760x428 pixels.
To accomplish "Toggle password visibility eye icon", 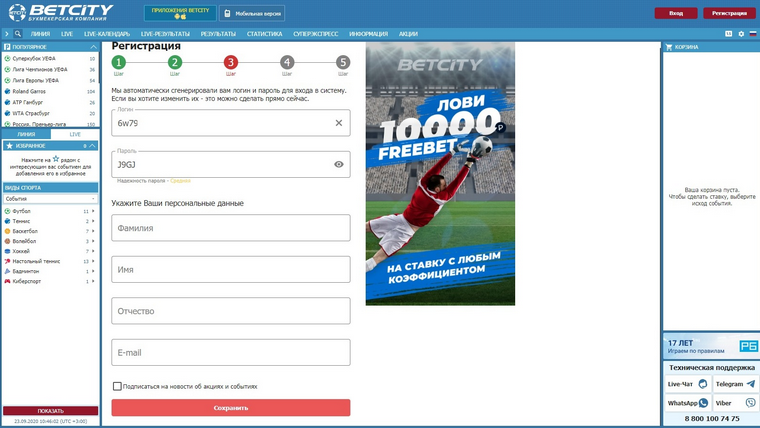I will point(339,164).
